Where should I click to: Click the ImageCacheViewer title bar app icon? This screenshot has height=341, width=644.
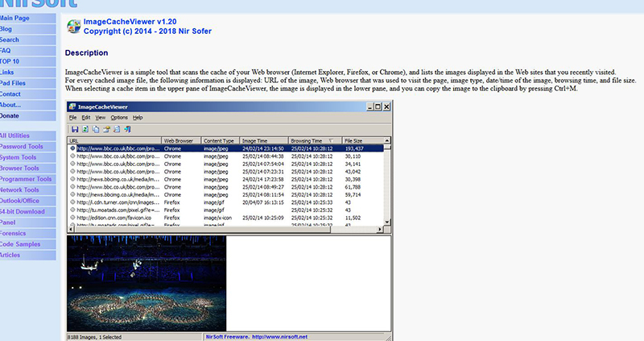coord(72,106)
